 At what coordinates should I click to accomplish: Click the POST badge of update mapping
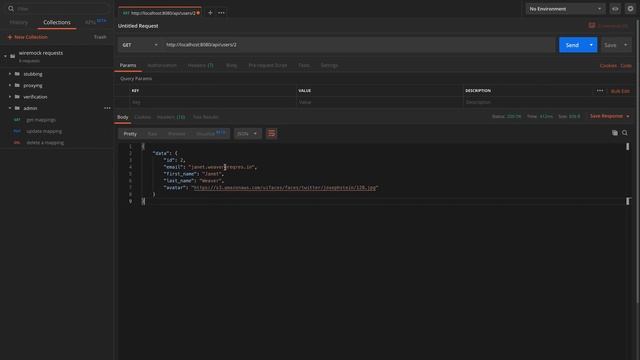[17, 131]
